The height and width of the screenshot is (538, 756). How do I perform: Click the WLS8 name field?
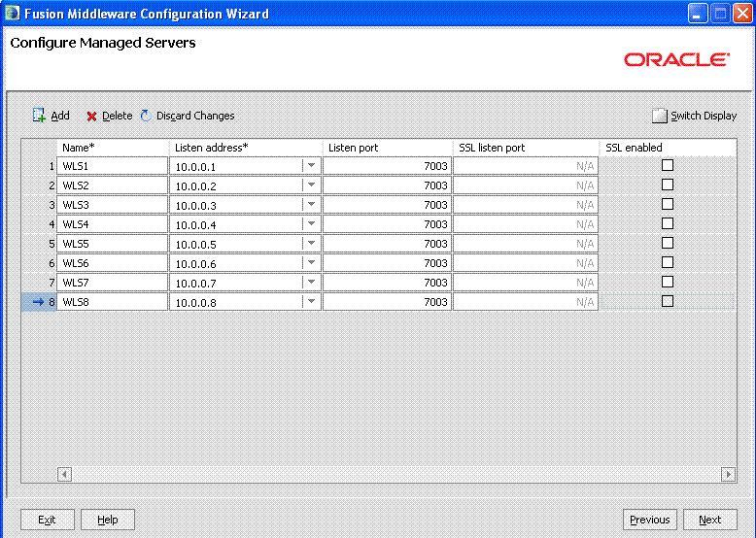pos(113,301)
